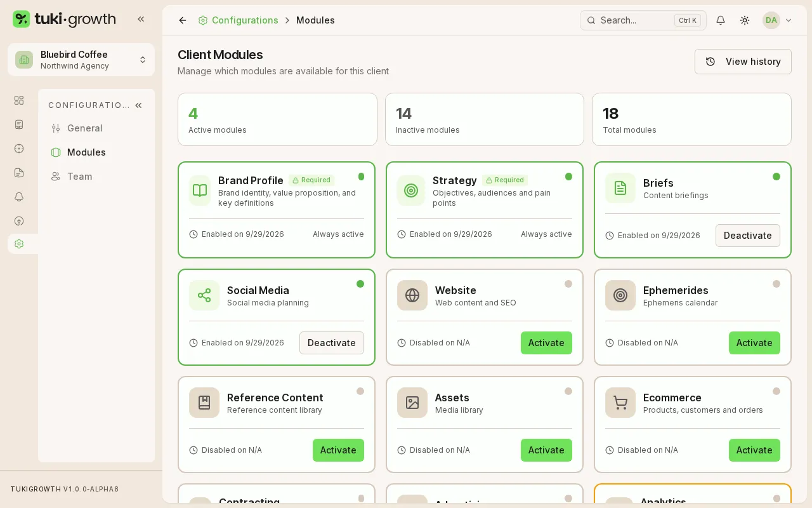Click the Ecommerce cart icon
Viewport: 812px width, 508px height.
(620, 403)
